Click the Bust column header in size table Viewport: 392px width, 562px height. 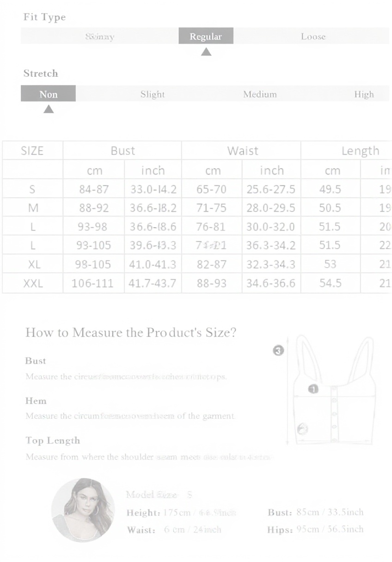(x=122, y=151)
